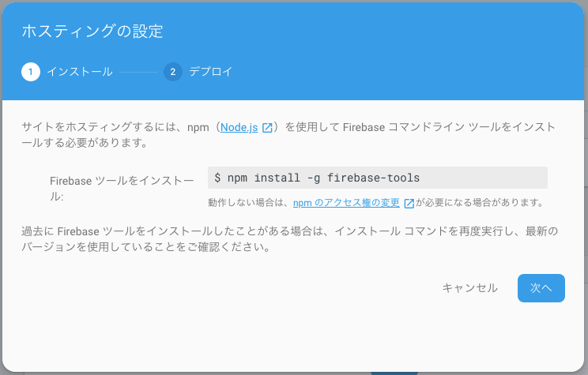Open external-link icon after npm access link
Image resolution: width=588 pixels, height=375 pixels.
409,203
